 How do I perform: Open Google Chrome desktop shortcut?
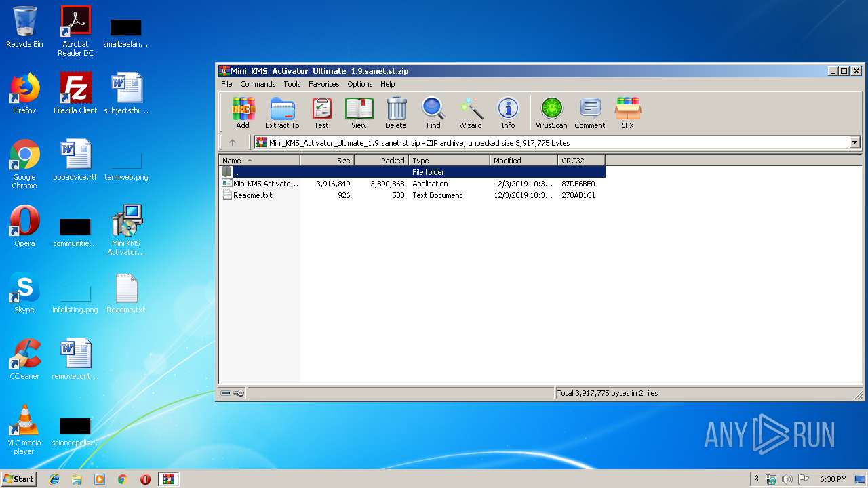(24, 164)
